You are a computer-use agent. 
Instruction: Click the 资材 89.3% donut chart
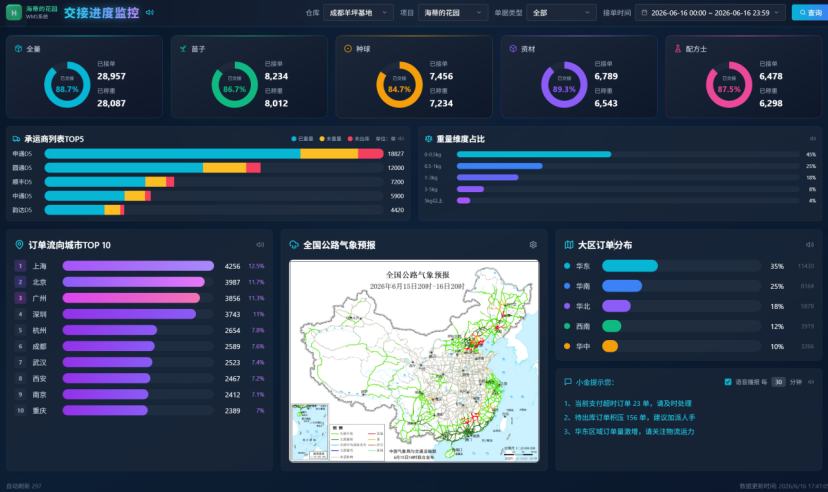tap(564, 84)
